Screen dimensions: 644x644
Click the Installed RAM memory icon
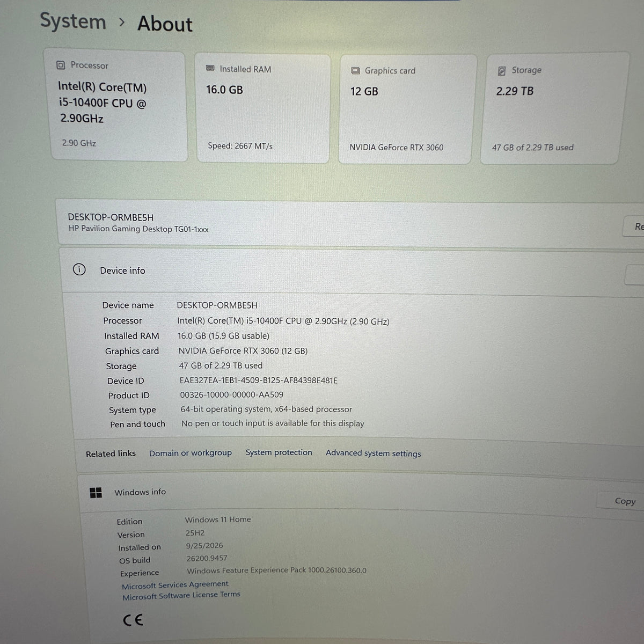[210, 69]
